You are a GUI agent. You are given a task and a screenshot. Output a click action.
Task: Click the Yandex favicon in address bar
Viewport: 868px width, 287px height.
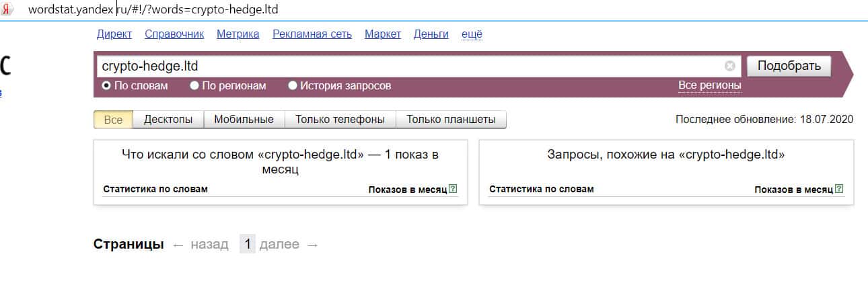[x=7, y=10]
